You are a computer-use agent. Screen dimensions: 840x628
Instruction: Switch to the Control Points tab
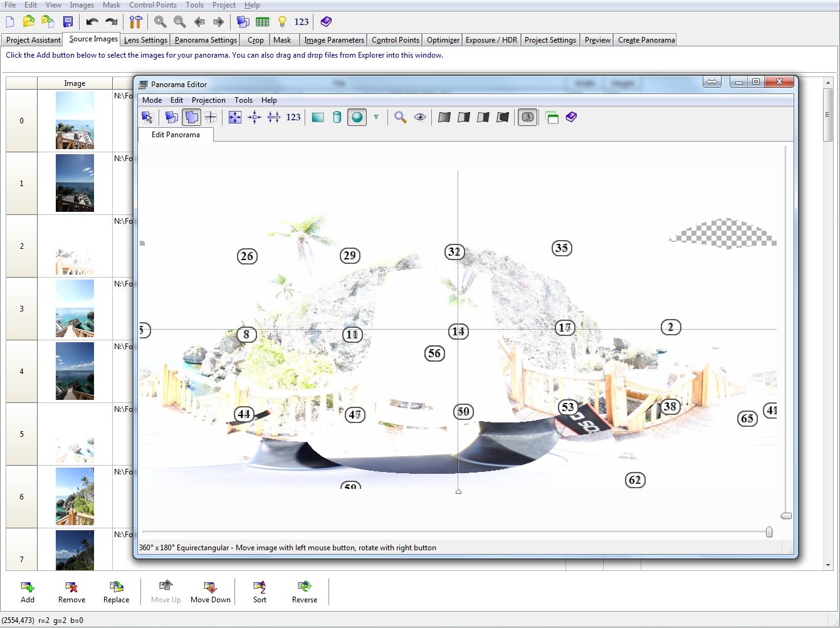[395, 40]
